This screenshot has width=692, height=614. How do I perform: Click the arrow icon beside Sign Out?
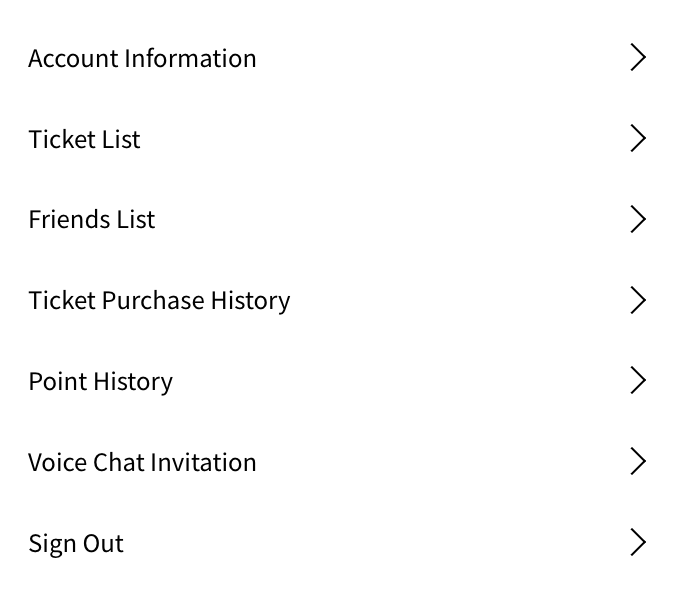[x=638, y=543]
